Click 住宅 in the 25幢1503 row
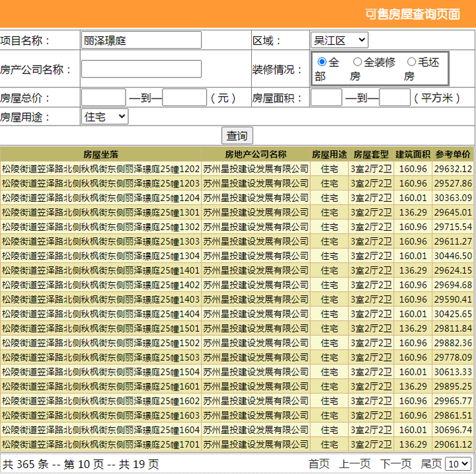The height and width of the screenshot is (474, 476). click(x=329, y=358)
